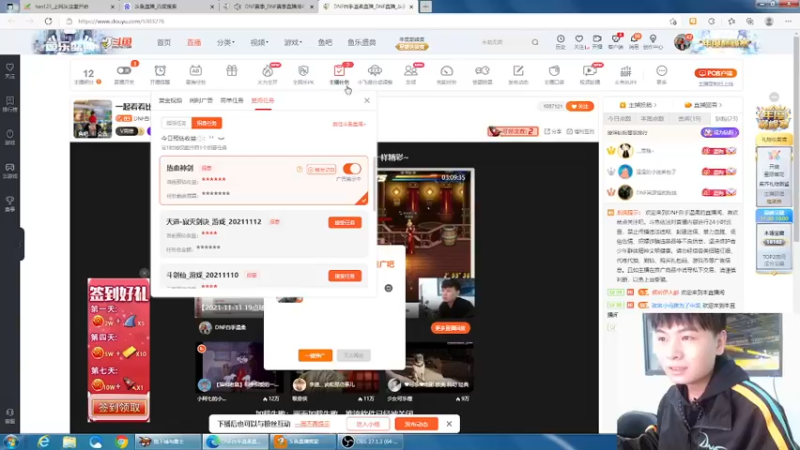This screenshot has height=450, width=800.
Task: Switch to first tab in task popup
Action: (170, 101)
